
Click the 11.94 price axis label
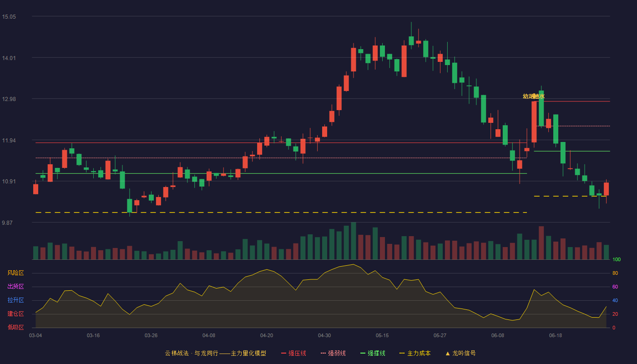pyautogui.click(x=9, y=141)
